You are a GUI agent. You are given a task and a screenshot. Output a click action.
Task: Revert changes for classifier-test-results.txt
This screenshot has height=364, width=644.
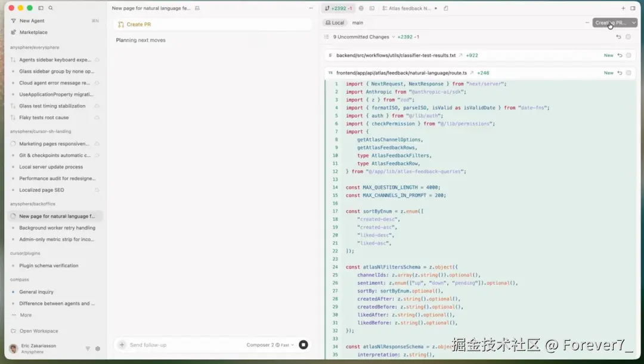tap(620, 55)
